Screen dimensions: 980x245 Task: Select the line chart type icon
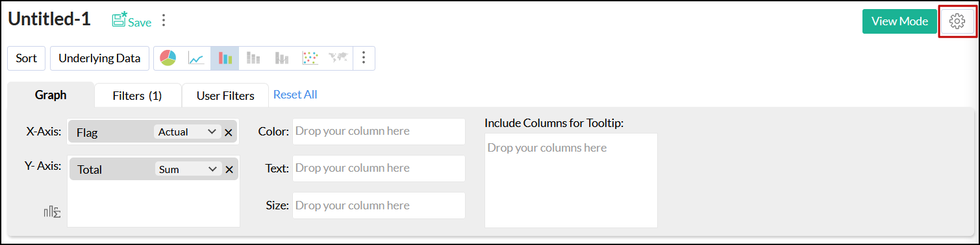(196, 58)
